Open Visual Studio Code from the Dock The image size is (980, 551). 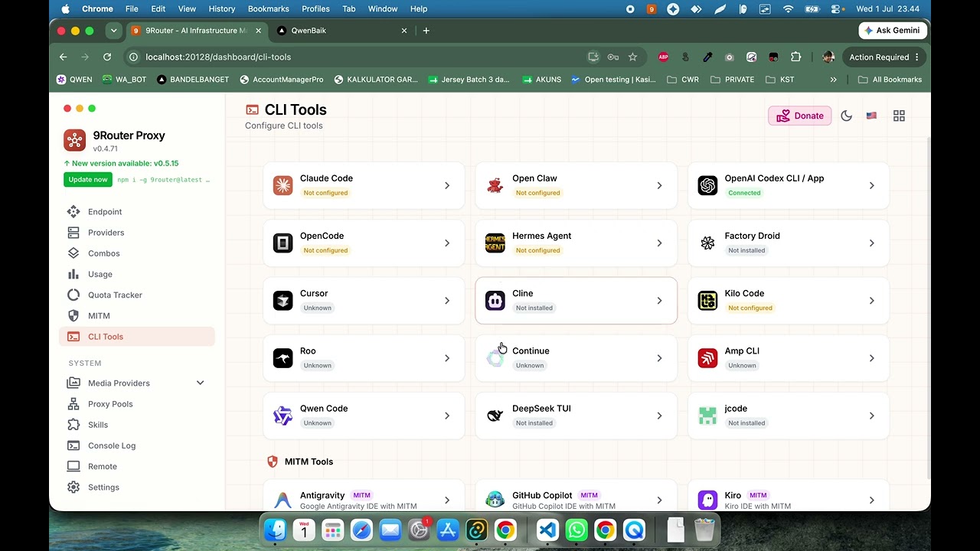tap(547, 530)
